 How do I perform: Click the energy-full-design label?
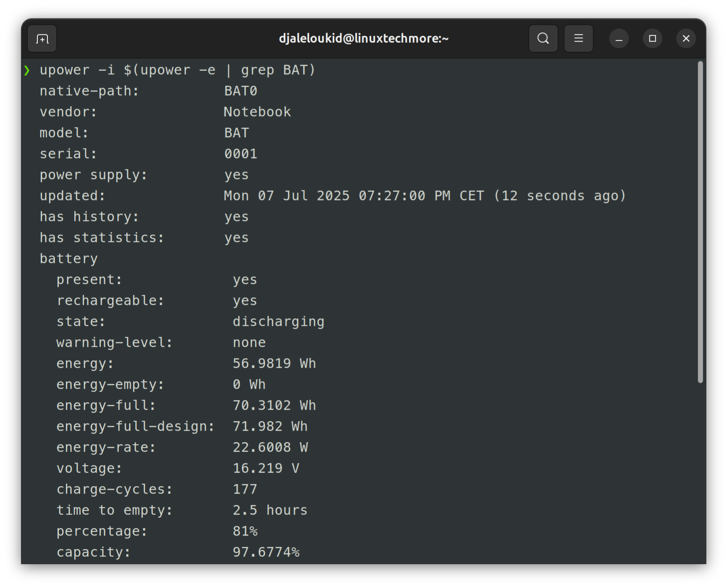pyautogui.click(x=135, y=427)
